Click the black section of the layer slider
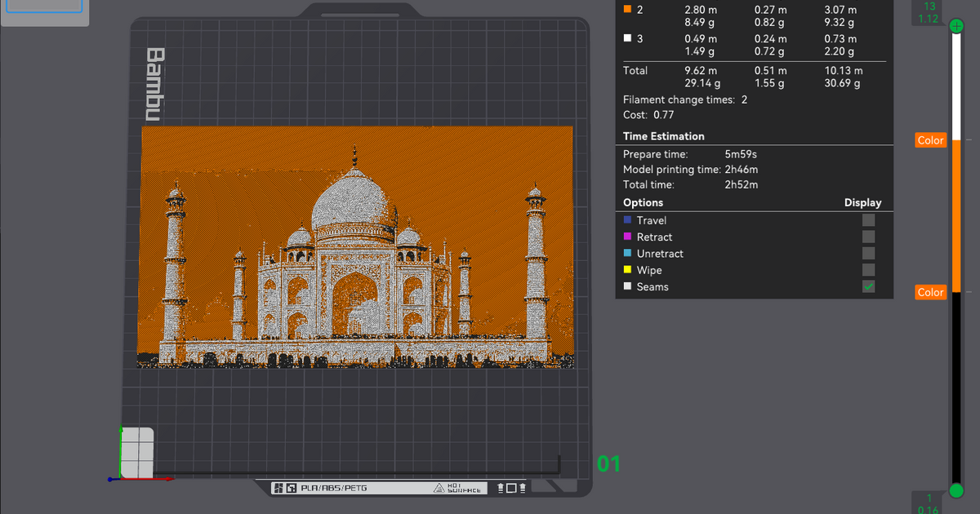 click(957, 388)
